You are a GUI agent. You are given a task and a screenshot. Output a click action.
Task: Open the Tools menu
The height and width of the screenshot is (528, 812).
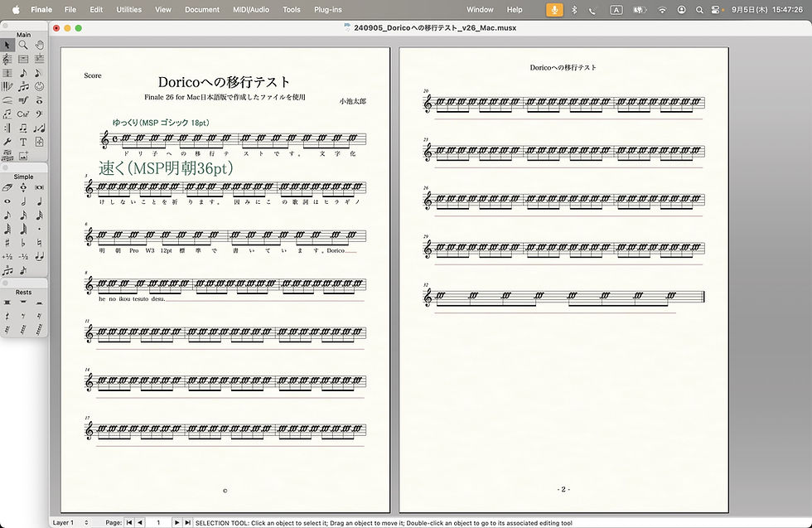[292, 9]
